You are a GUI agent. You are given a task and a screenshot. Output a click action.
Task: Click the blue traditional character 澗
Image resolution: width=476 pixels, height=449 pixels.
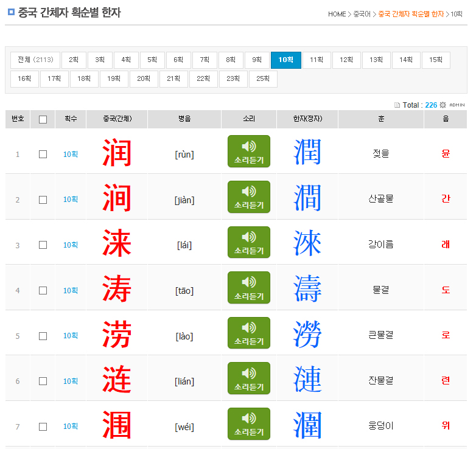307,197
